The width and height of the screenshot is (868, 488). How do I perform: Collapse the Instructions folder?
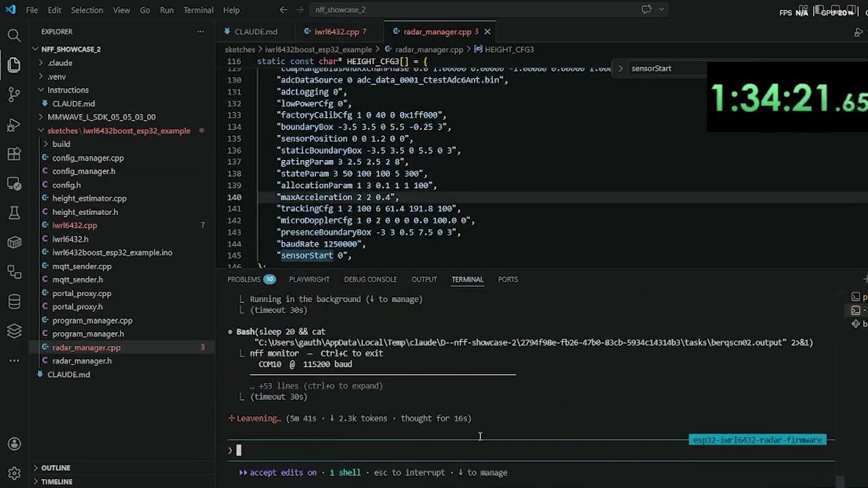tap(68, 90)
